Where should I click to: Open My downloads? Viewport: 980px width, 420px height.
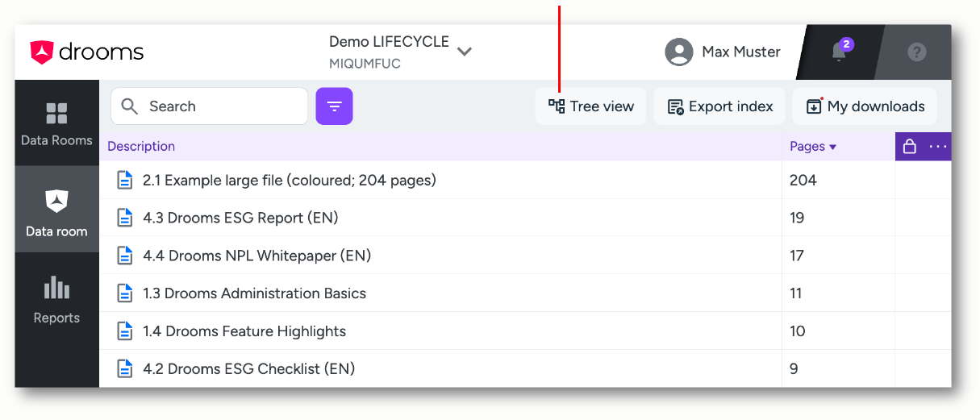click(865, 106)
